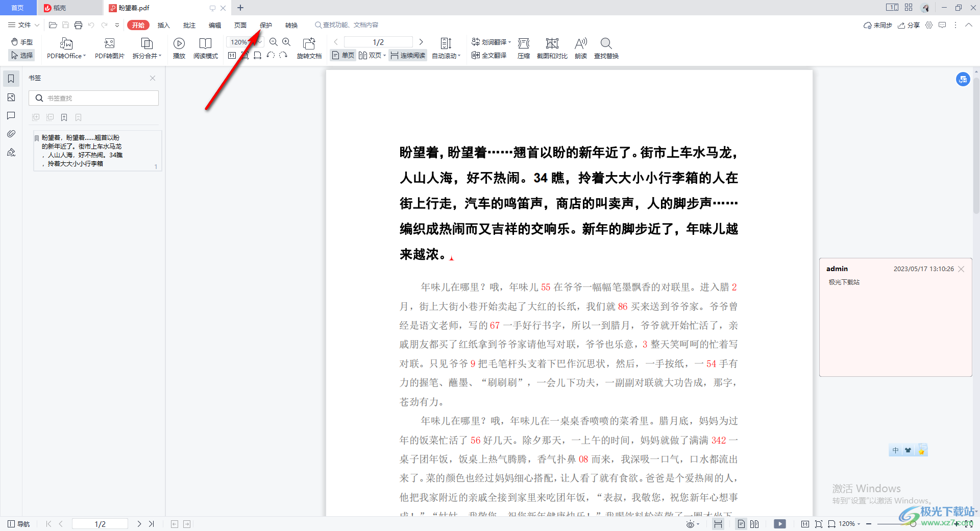The image size is (980, 531).
Task: Go to previous page arrow in toolbar
Action: tap(336, 42)
